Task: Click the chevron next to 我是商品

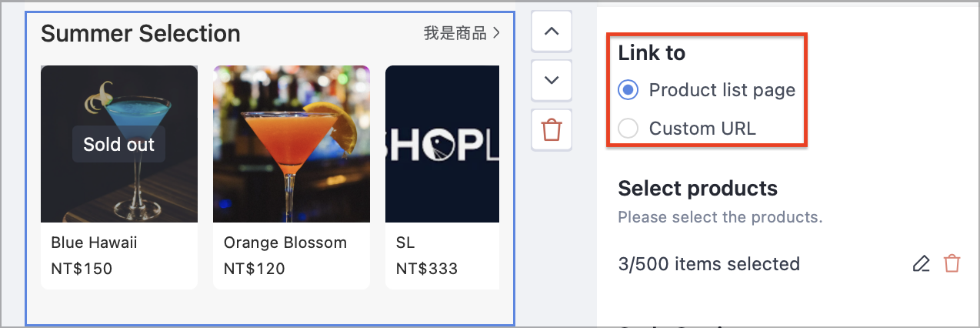Action: click(x=496, y=33)
